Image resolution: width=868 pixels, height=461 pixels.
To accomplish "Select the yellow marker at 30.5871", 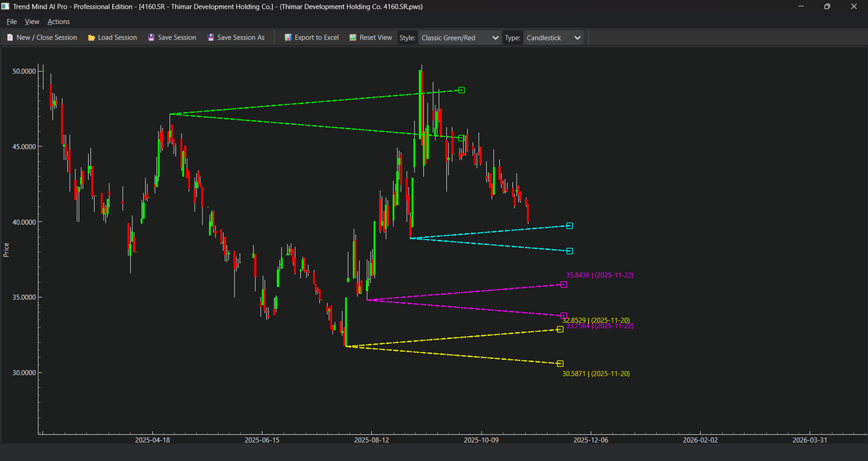I will pyautogui.click(x=560, y=363).
